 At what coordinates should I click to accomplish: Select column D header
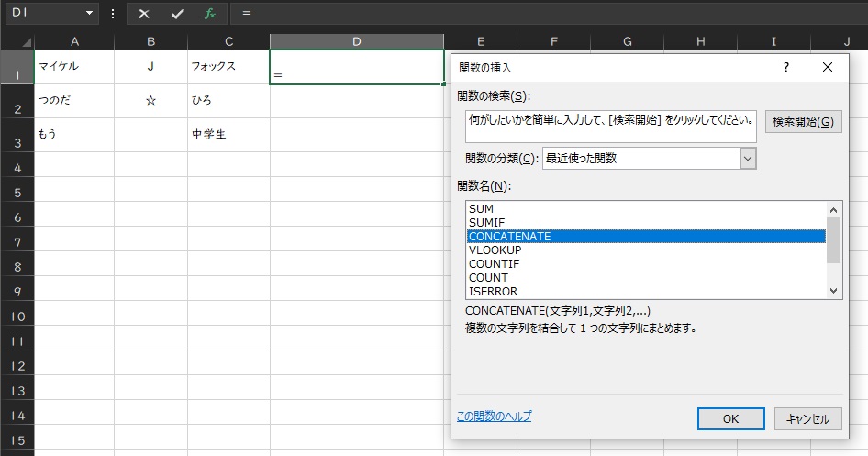click(357, 41)
